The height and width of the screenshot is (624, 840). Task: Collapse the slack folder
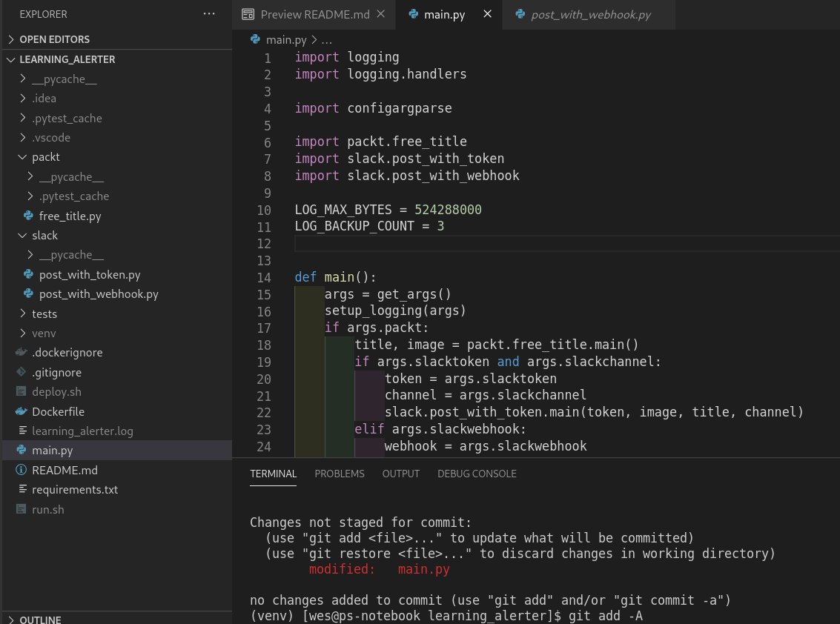tap(22, 235)
